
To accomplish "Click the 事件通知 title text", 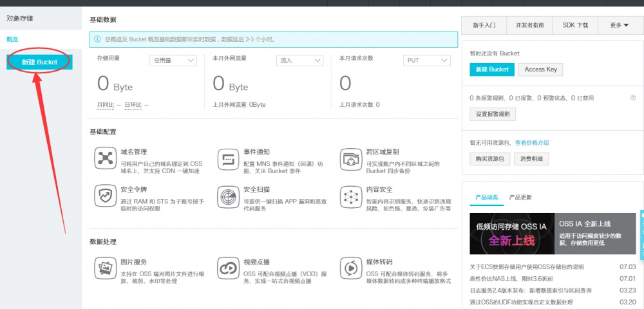I will [257, 152].
